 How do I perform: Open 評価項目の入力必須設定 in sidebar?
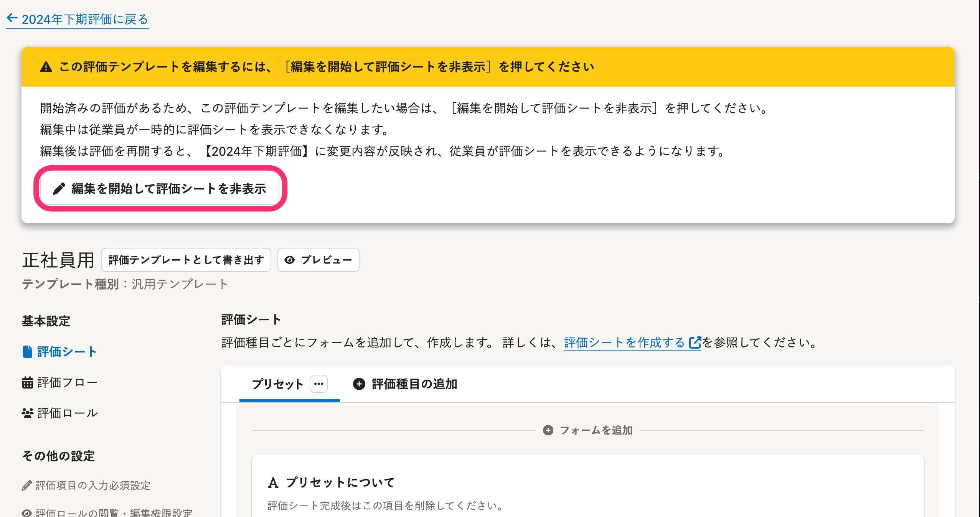(92, 486)
